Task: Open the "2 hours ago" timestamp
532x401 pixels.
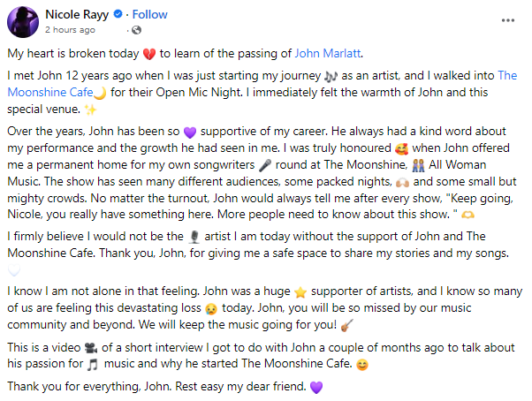Action: (69, 29)
